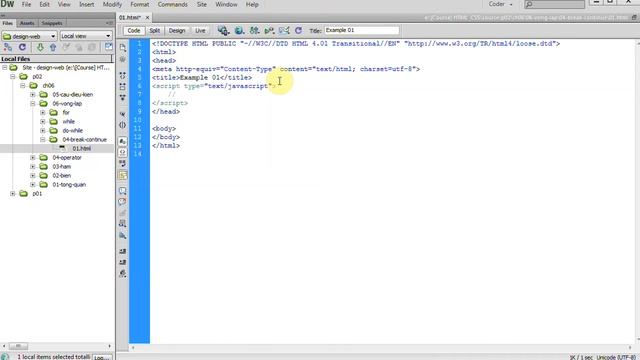Click the Refresh design view icon
The width and height of the screenshot is (640, 360).
tap(298, 31)
